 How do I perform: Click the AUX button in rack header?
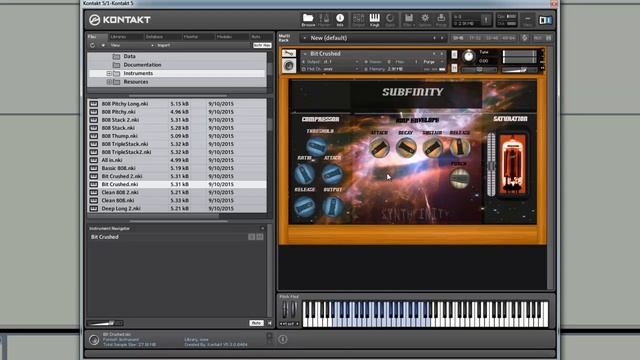[538, 38]
